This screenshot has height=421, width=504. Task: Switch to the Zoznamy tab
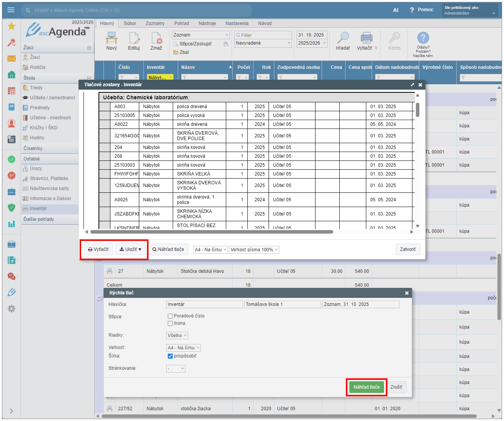pos(155,23)
